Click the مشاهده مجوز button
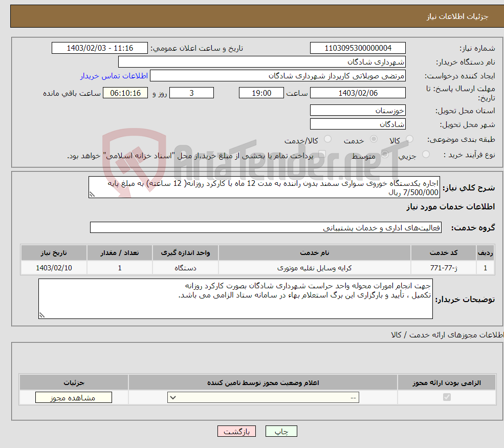Viewport: 504px width, 448px height. click(x=74, y=397)
